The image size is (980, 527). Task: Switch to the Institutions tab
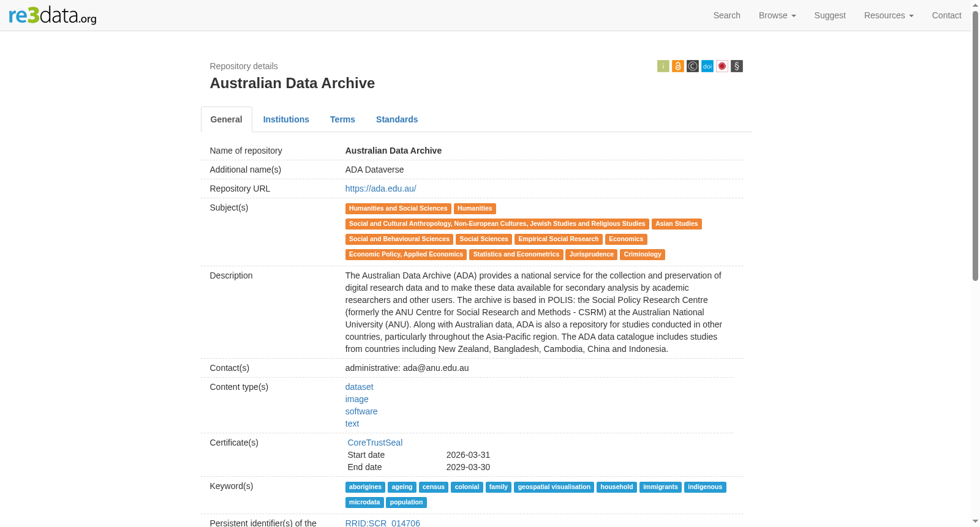[x=286, y=119]
